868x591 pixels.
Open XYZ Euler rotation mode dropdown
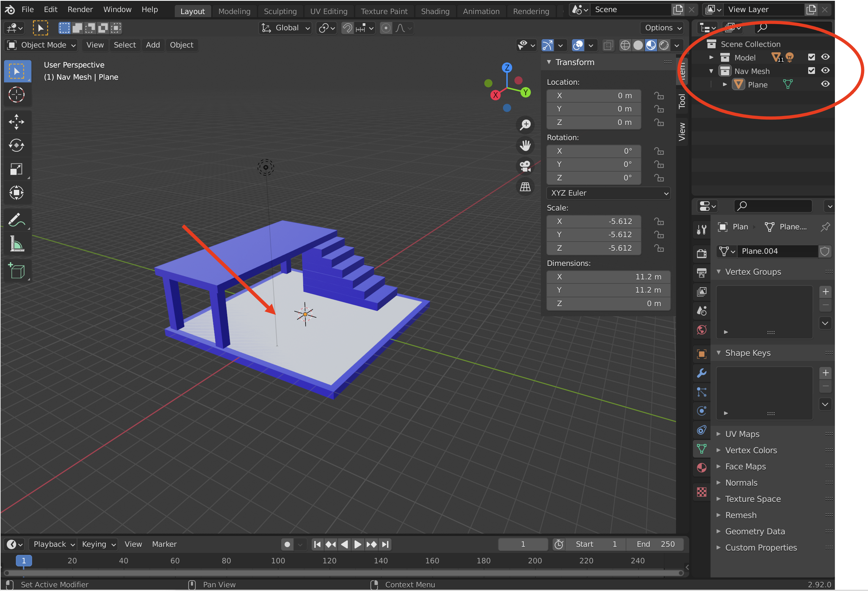coord(608,193)
